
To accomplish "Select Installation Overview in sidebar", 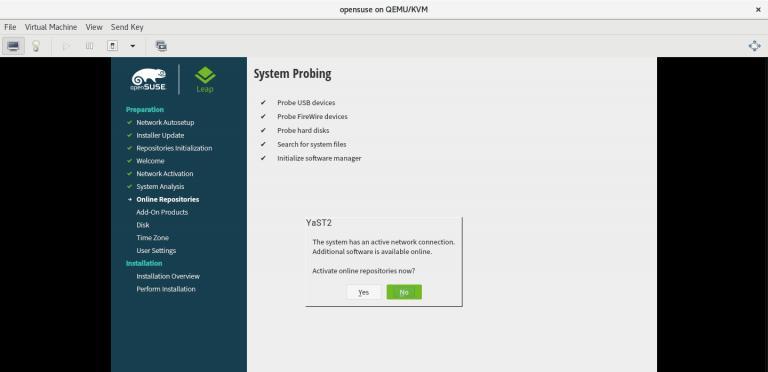I will pos(168,276).
